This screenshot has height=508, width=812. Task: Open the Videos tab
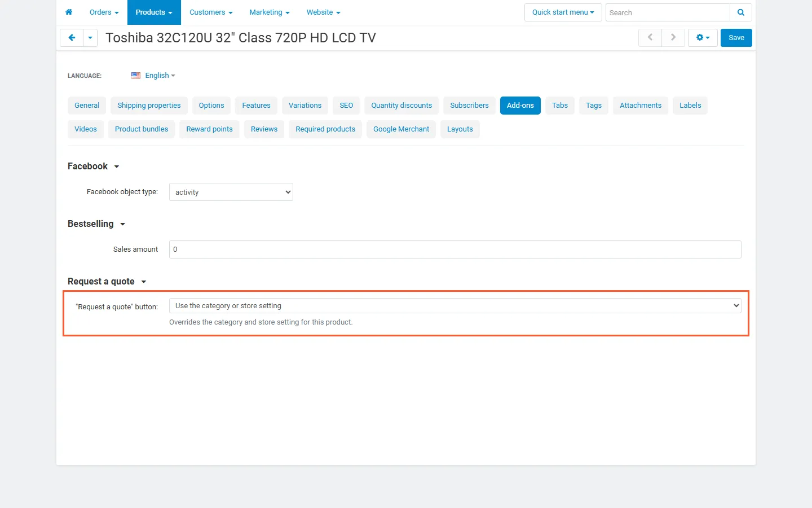(86, 129)
